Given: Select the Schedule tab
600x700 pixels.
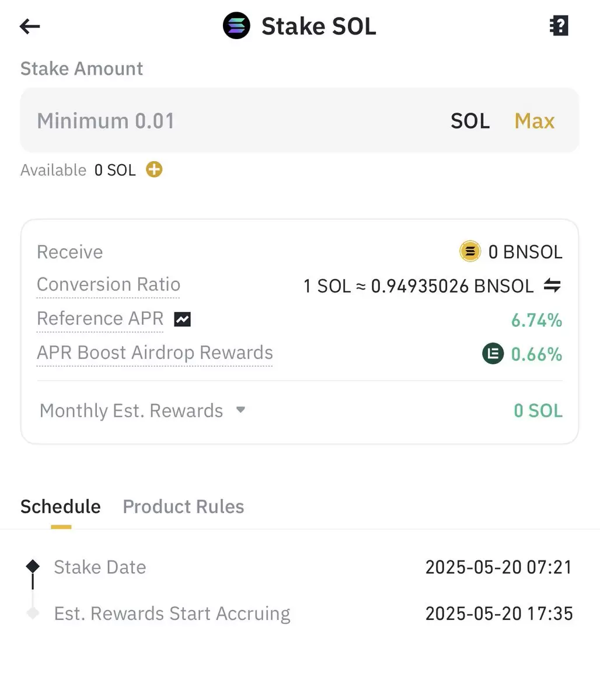Looking at the screenshot, I should (61, 507).
